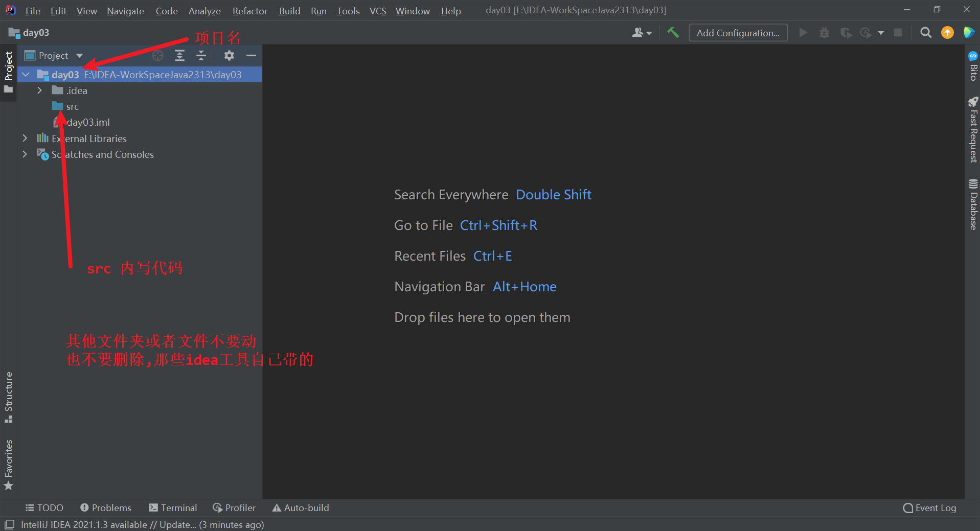Open the Build menu

[x=289, y=11]
